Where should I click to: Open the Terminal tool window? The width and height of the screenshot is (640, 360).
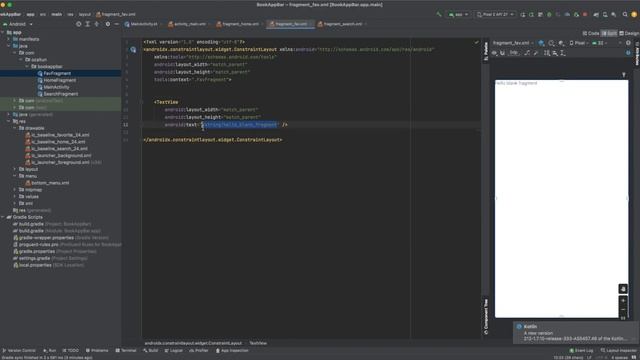pos(126,351)
